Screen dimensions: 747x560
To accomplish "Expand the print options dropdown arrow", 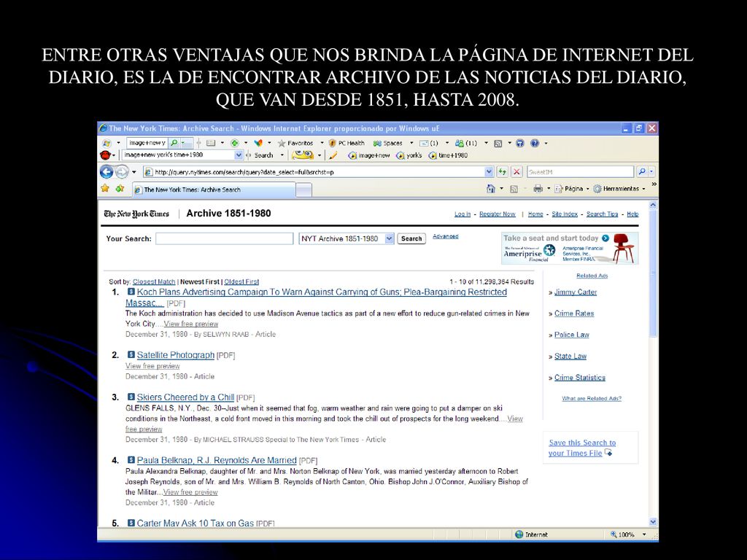I will tap(549, 189).
